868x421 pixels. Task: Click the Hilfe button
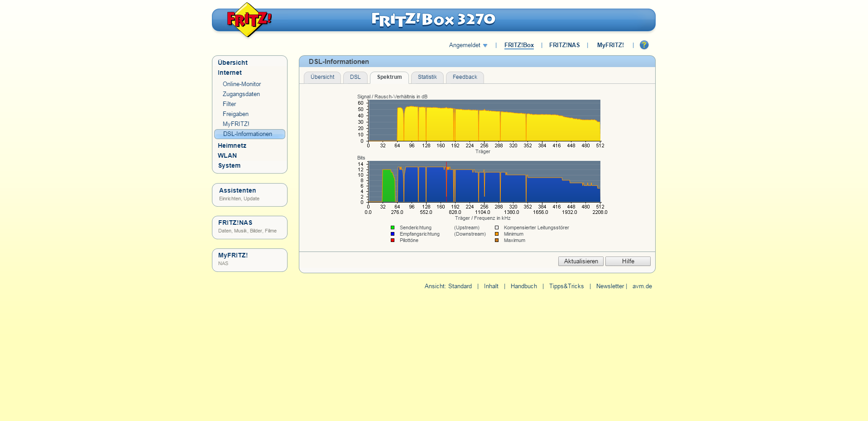(x=628, y=261)
